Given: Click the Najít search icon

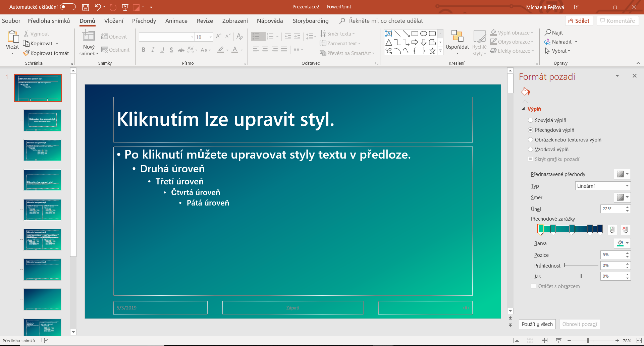Looking at the screenshot, I should [548, 33].
